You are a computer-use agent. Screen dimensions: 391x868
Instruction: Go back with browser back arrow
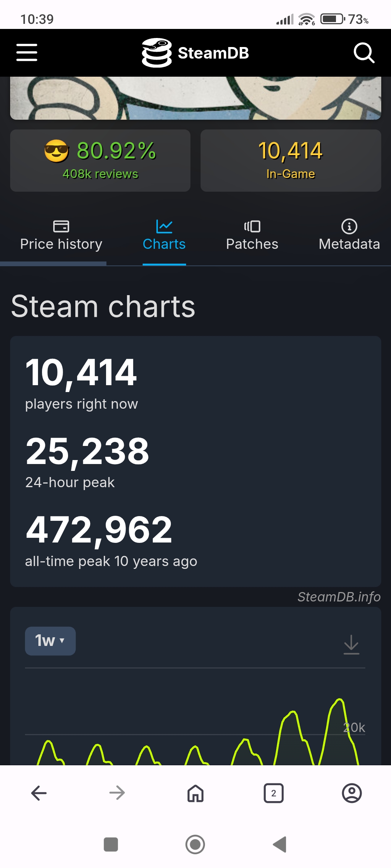click(39, 793)
